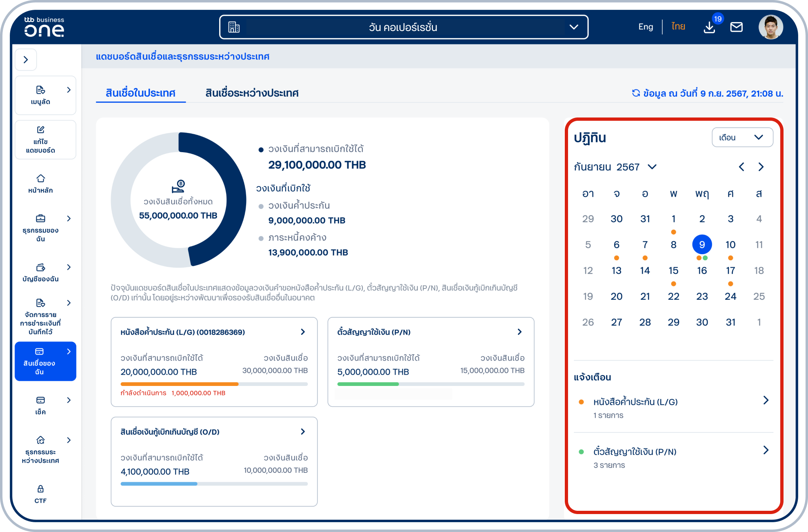Click the user profile avatar
This screenshot has width=808, height=532.
coord(770,27)
